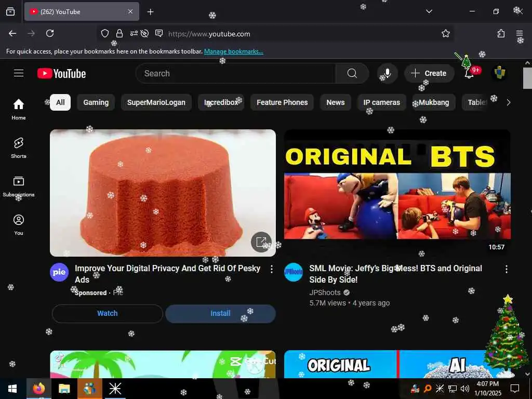Click the site padlock icon
The image size is (532, 399).
[x=119, y=33]
